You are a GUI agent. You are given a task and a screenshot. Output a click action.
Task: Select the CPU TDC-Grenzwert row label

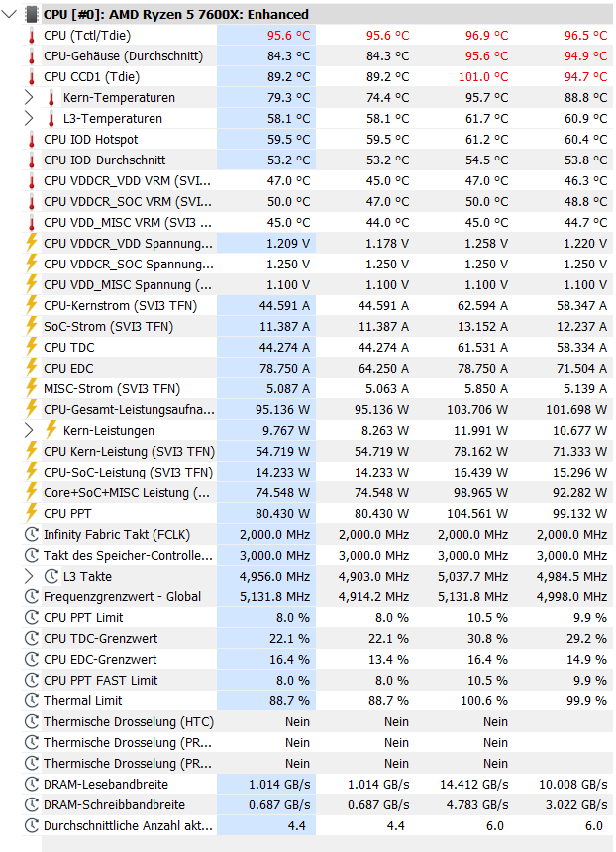(100, 638)
